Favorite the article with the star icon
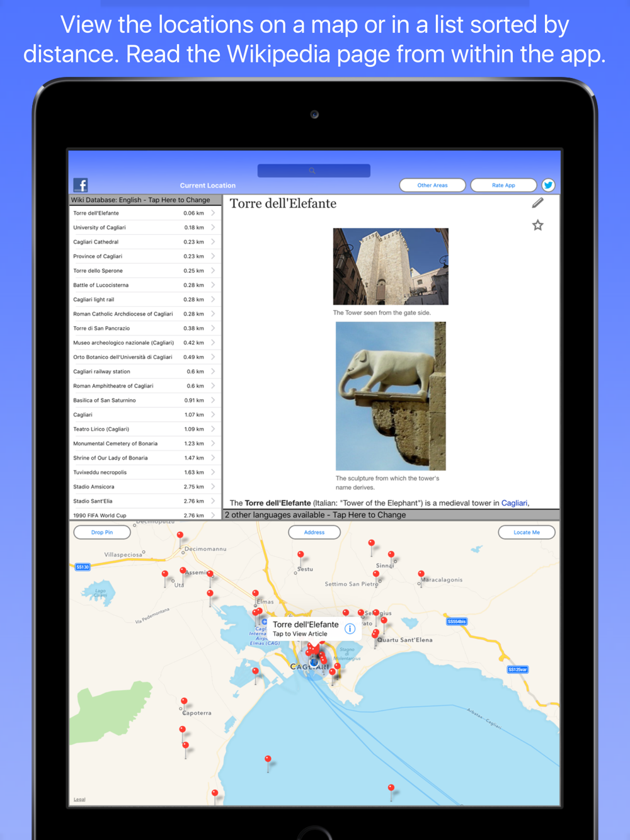630x840 pixels. coord(537,225)
